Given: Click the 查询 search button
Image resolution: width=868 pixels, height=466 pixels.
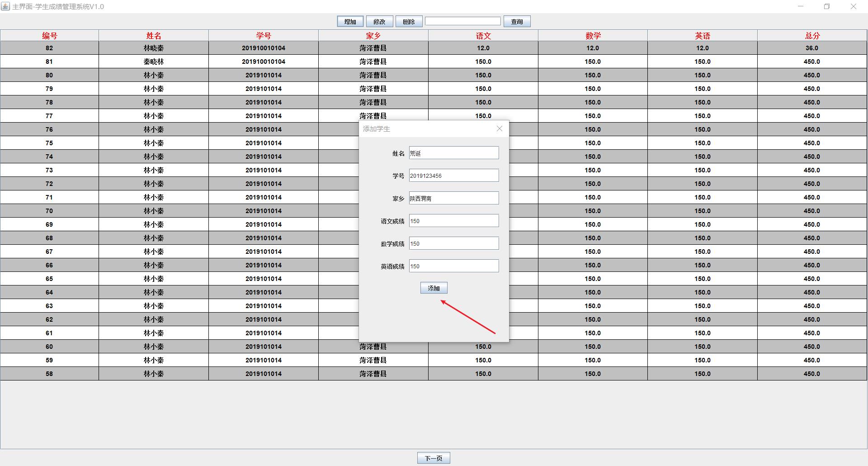Looking at the screenshot, I should click(x=517, y=22).
